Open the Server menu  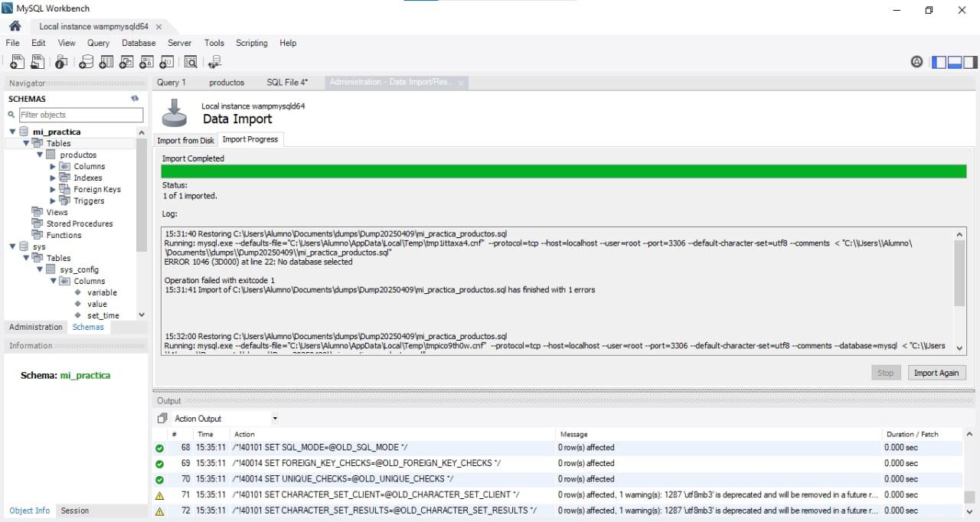tap(180, 43)
